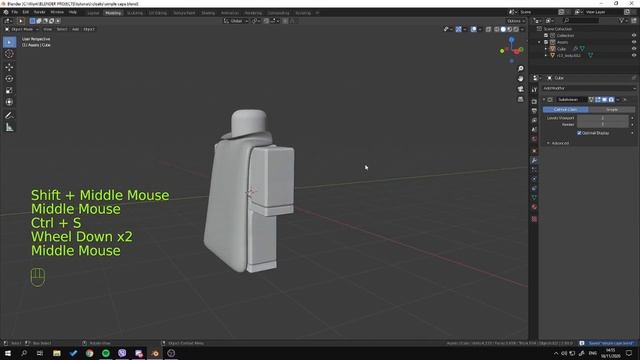This screenshot has height=360, width=640.
Task: Open Chrome from the taskbar
Action: coord(89,353)
